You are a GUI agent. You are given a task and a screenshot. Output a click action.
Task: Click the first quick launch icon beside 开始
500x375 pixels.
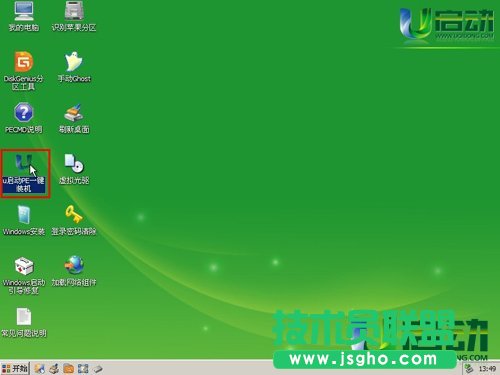click(39, 368)
